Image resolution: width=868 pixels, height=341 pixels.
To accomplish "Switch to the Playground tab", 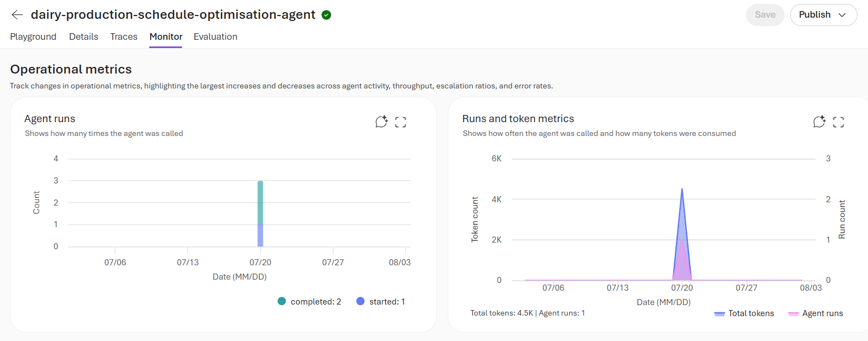I will click(x=33, y=36).
